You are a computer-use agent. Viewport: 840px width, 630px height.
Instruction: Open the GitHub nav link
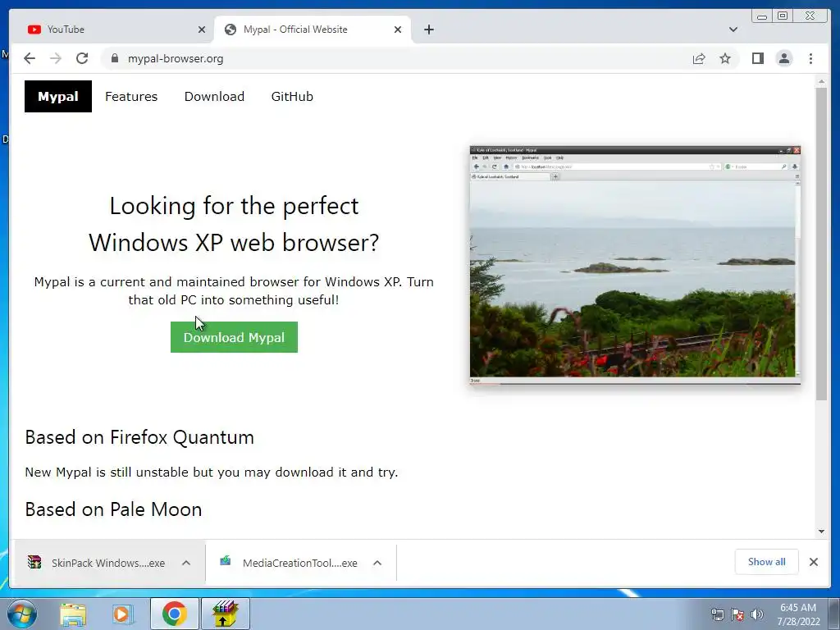pos(292,97)
